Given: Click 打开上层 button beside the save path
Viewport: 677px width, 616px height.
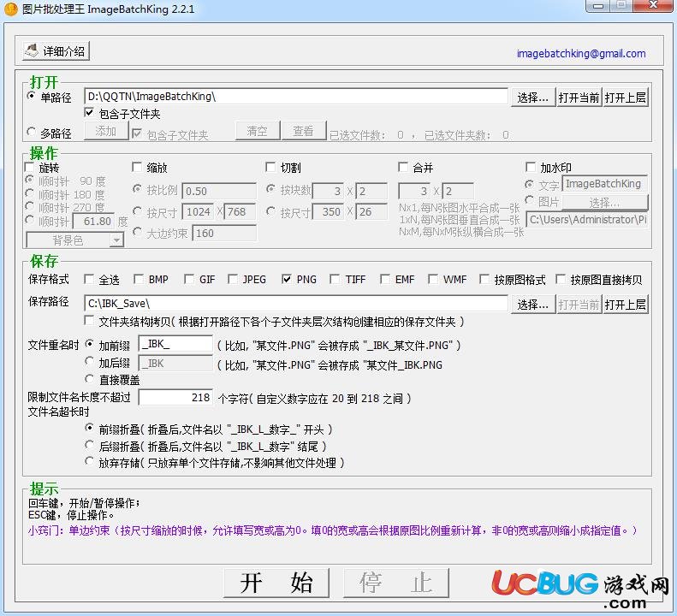Looking at the screenshot, I should [x=625, y=305].
